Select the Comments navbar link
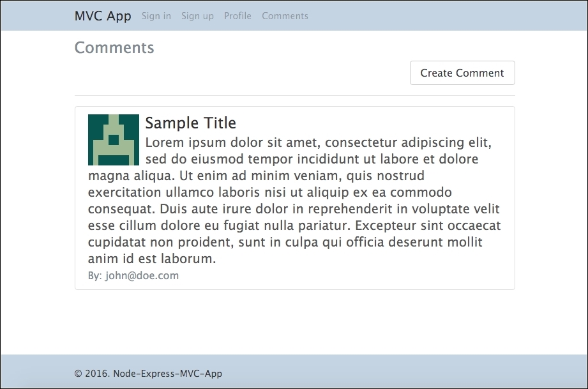 pyautogui.click(x=285, y=16)
